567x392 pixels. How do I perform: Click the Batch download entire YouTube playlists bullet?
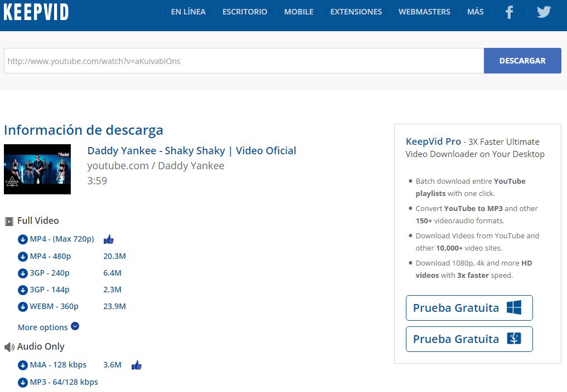tap(471, 187)
